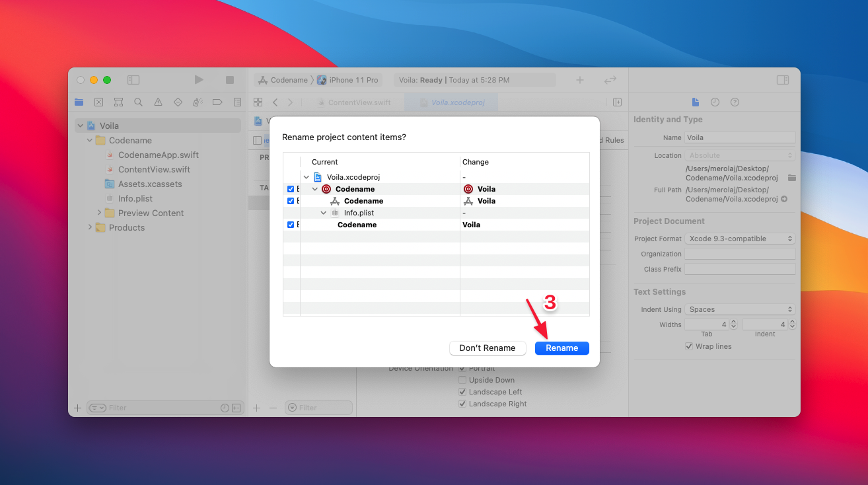Image resolution: width=868 pixels, height=485 pixels.
Task: Open the Location Absolute dropdown
Action: [x=740, y=155]
